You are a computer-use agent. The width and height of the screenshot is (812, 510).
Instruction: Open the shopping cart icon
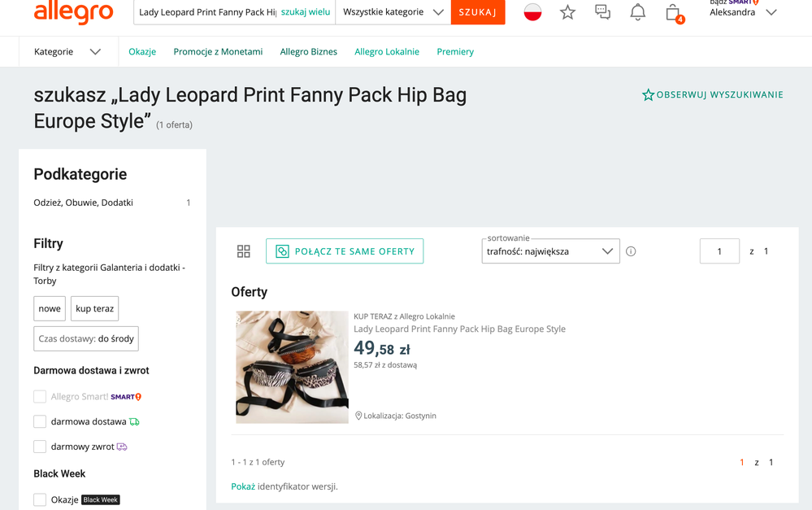pyautogui.click(x=674, y=13)
